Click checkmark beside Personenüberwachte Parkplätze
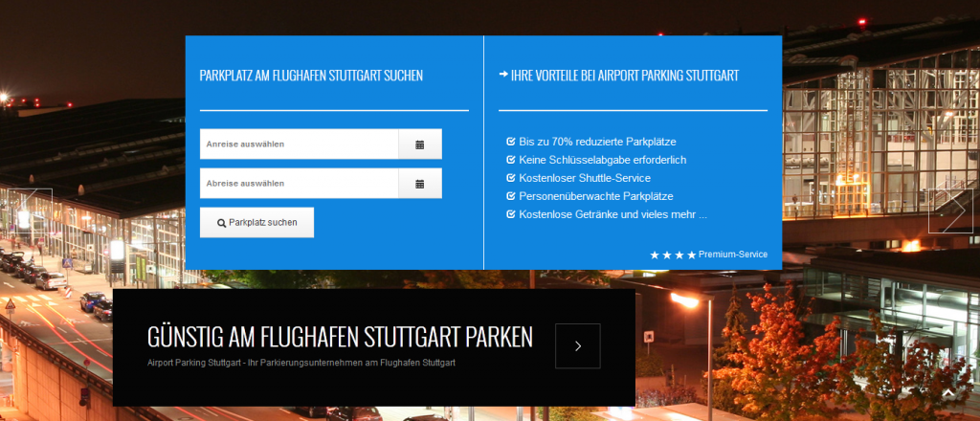 [511, 196]
